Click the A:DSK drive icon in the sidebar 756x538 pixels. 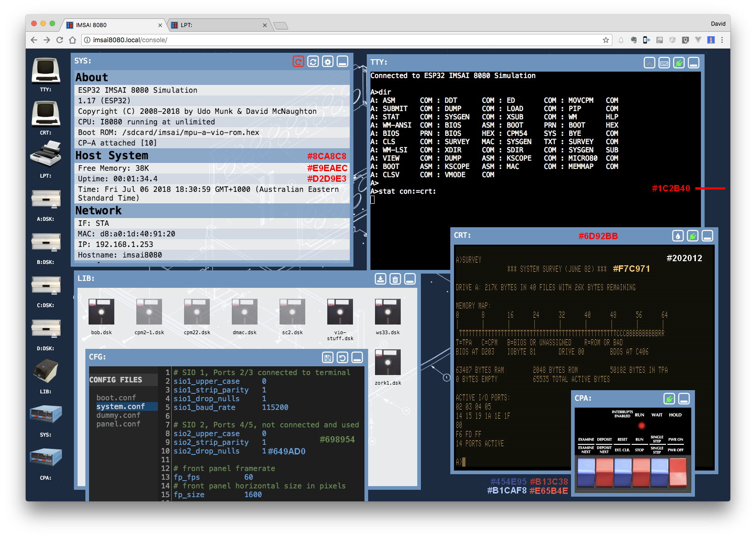[x=45, y=199]
